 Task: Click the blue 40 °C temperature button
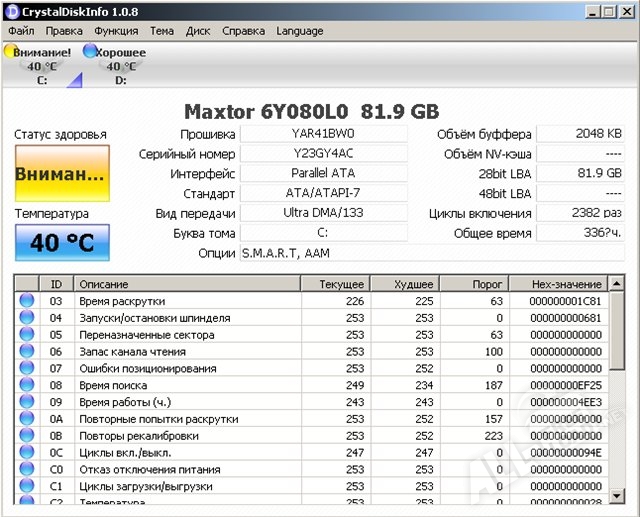click(60, 242)
